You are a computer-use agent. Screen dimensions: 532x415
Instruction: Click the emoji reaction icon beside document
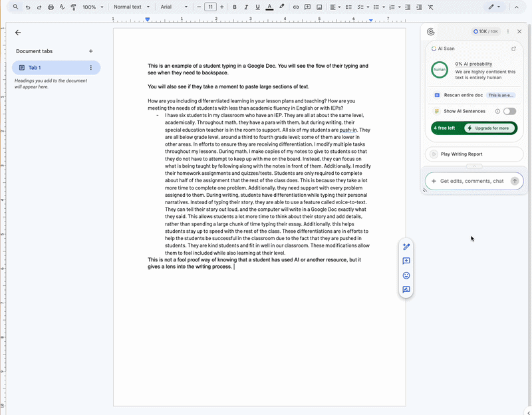tap(406, 275)
